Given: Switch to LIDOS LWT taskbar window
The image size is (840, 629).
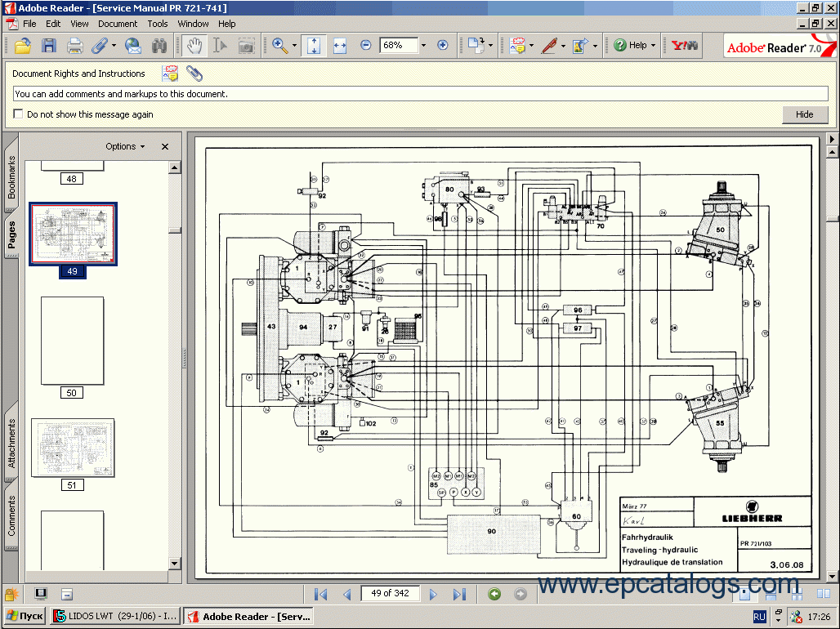Looking at the screenshot, I should [x=114, y=616].
